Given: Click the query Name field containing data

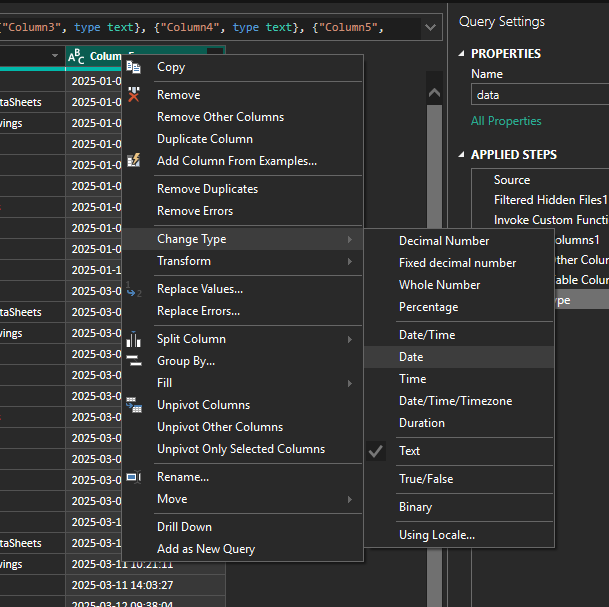Looking at the screenshot, I should coord(540,95).
